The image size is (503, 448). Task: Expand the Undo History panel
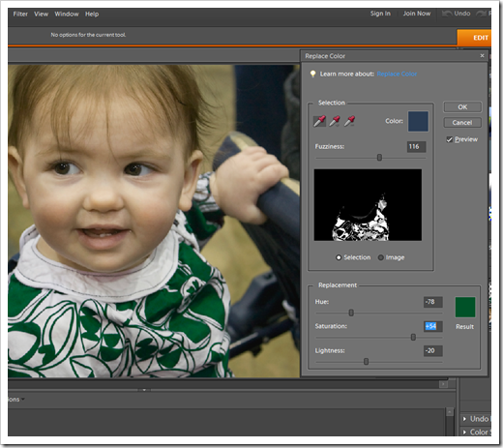click(464, 419)
